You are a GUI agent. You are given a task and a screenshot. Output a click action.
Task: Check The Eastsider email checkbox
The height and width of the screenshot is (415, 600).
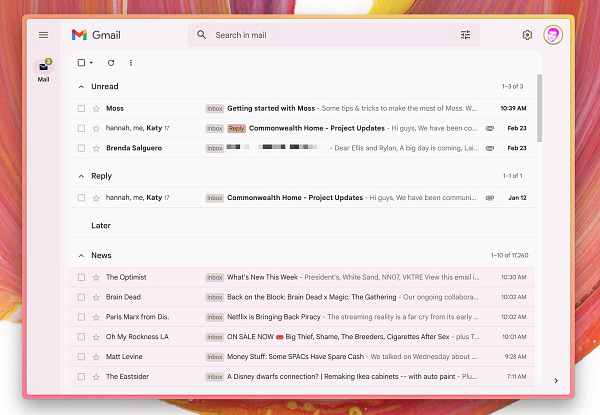click(81, 377)
